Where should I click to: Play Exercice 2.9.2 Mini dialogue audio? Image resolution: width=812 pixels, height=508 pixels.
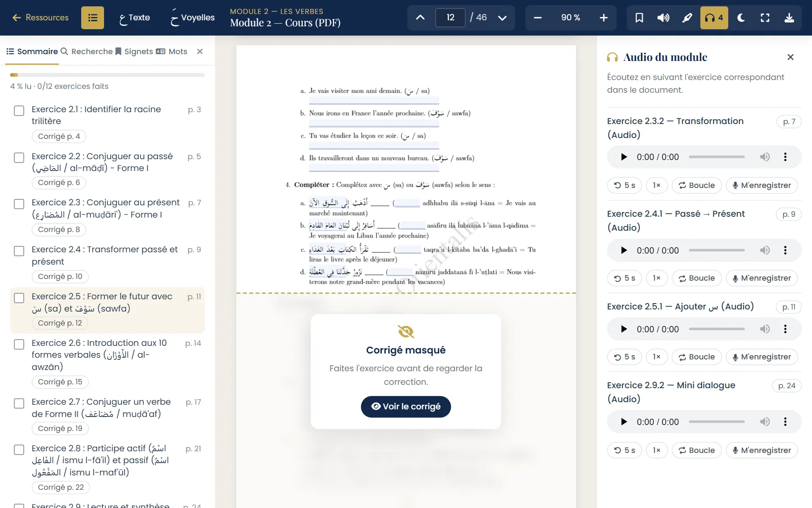tap(623, 422)
